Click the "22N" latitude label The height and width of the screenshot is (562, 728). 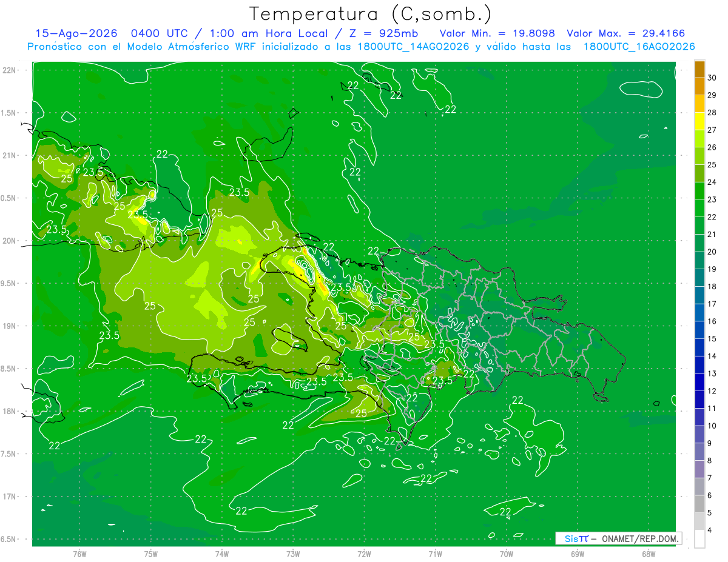click(x=9, y=70)
